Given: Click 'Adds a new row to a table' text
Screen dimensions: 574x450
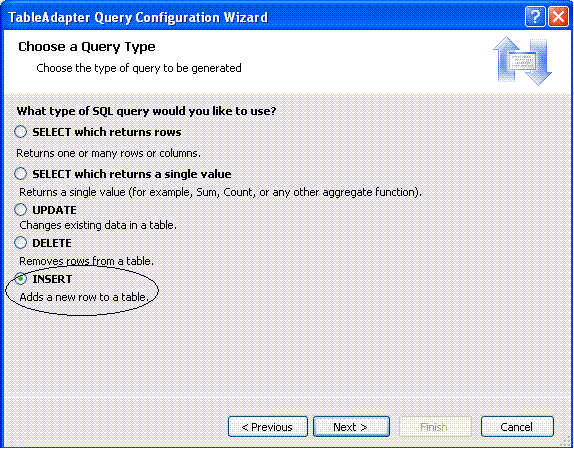Looking at the screenshot, I should pyautogui.click(x=84, y=297).
